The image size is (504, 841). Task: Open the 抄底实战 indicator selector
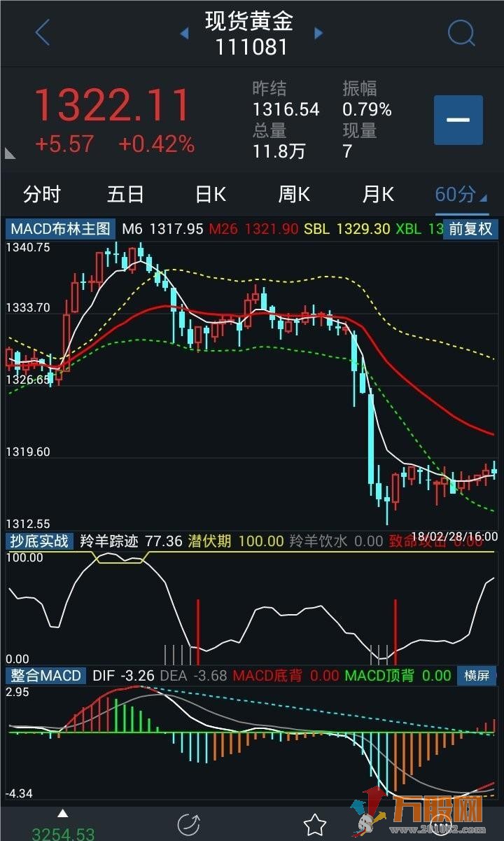(40, 541)
